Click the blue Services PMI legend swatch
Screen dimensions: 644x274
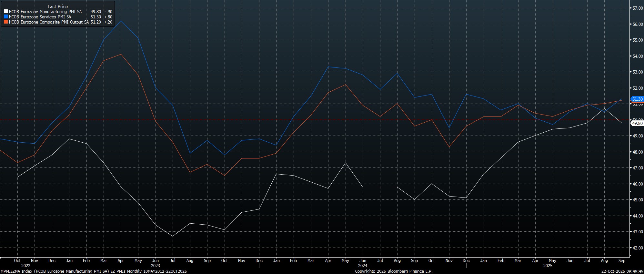point(6,17)
